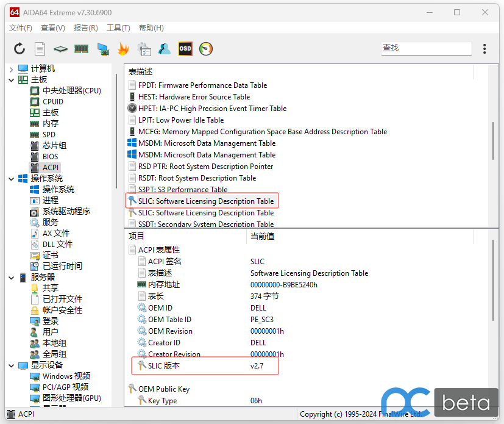
Task: Open the Windows 视频 tree item
Action: tap(60, 376)
